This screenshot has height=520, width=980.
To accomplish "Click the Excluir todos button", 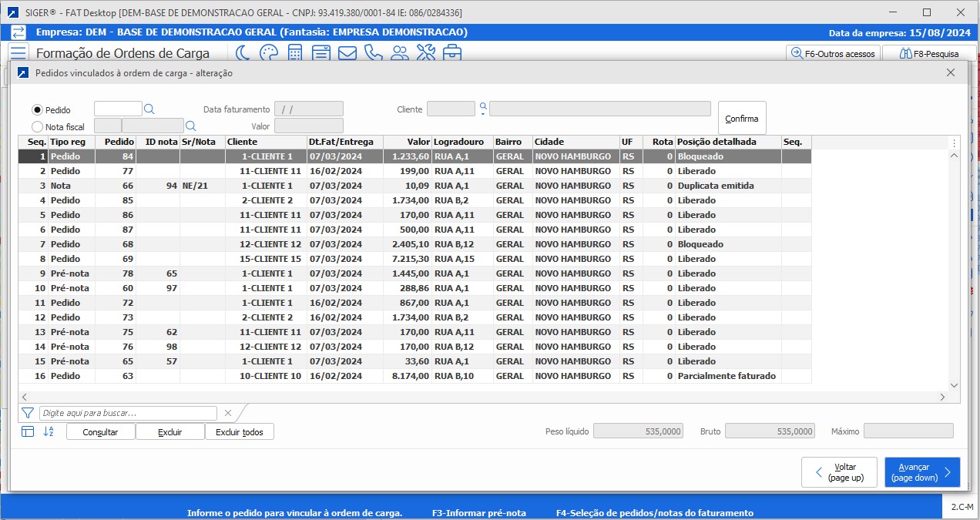I will (x=239, y=432).
